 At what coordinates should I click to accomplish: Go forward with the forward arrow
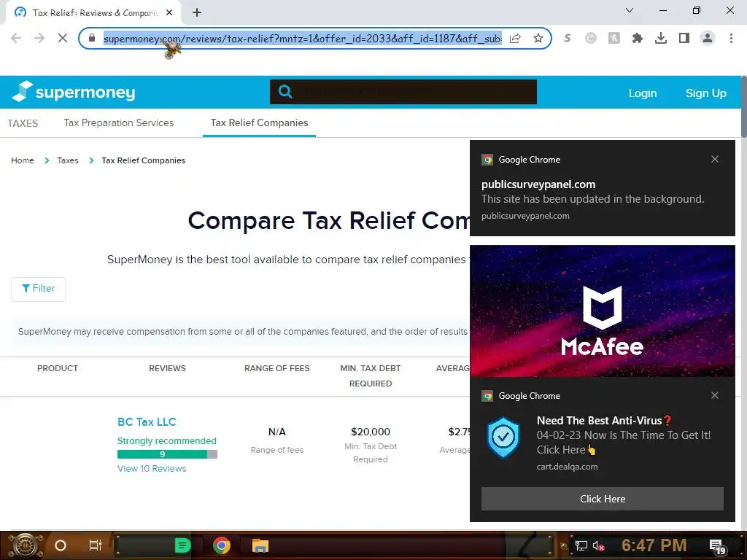[x=39, y=38]
